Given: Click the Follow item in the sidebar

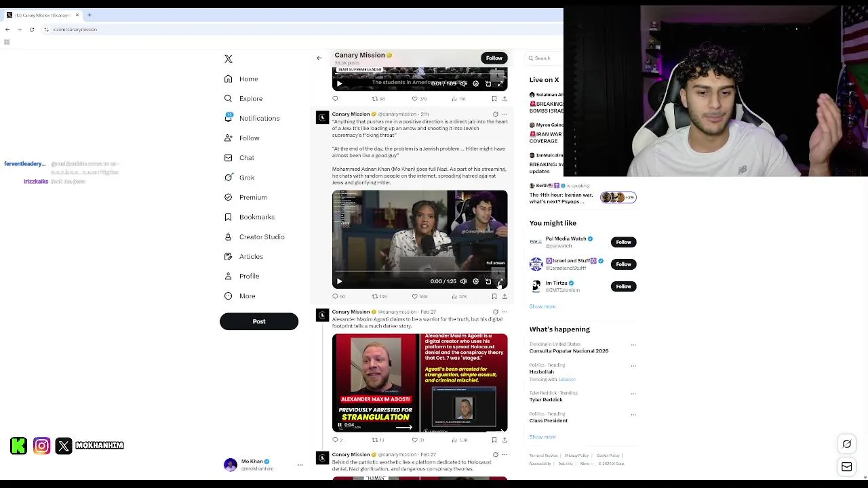Looking at the screenshot, I should [x=241, y=138].
